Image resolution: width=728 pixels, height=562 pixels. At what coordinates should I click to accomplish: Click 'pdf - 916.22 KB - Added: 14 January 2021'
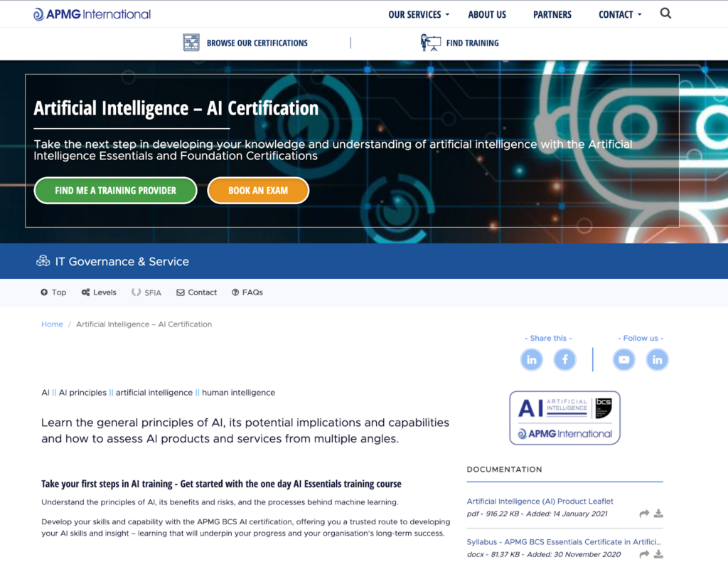(537, 514)
